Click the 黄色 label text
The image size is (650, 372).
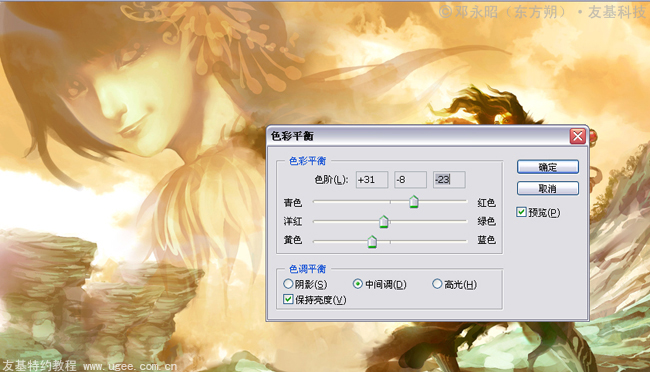(x=293, y=240)
